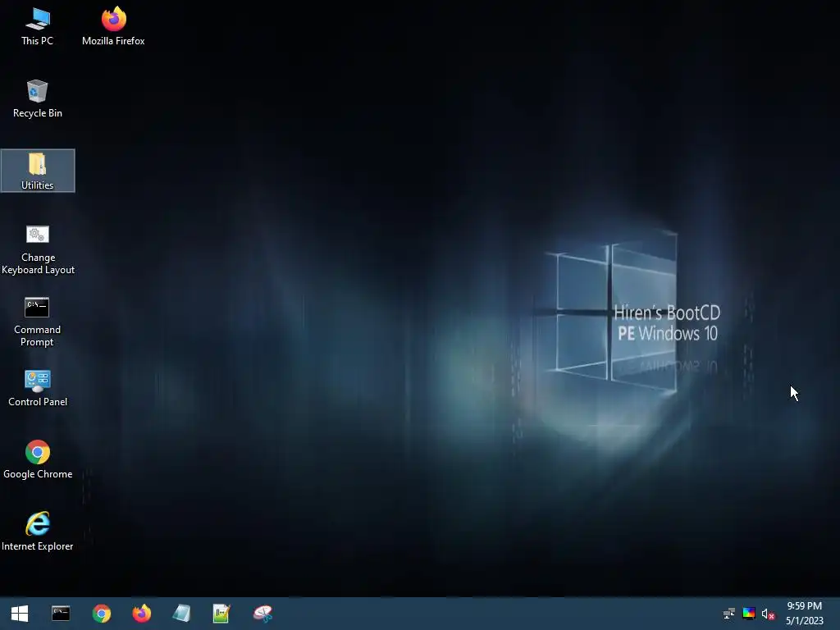Screen dimensions: 840x630
Task: Launch Command Prompt from the taskbar
Action: tap(61, 614)
